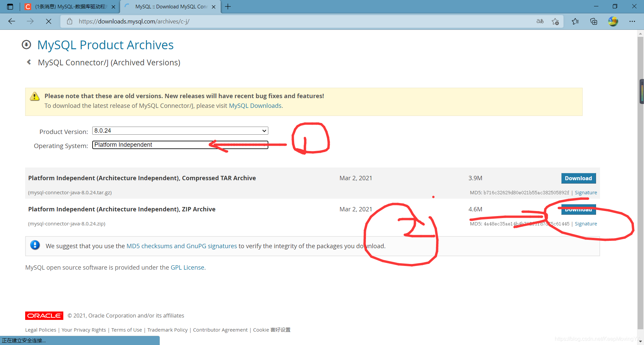
Task: Click the MySQL Connector/J (Archived Versions) heading
Action: tap(109, 63)
